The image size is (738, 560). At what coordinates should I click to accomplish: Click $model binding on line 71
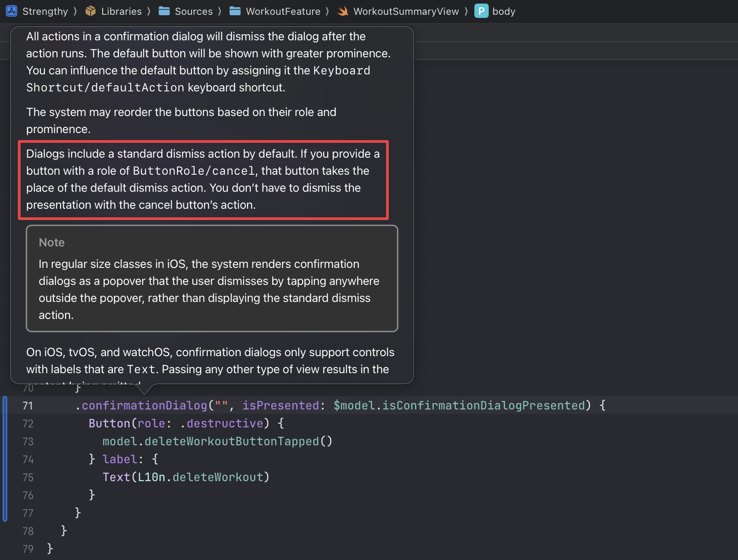click(x=354, y=405)
